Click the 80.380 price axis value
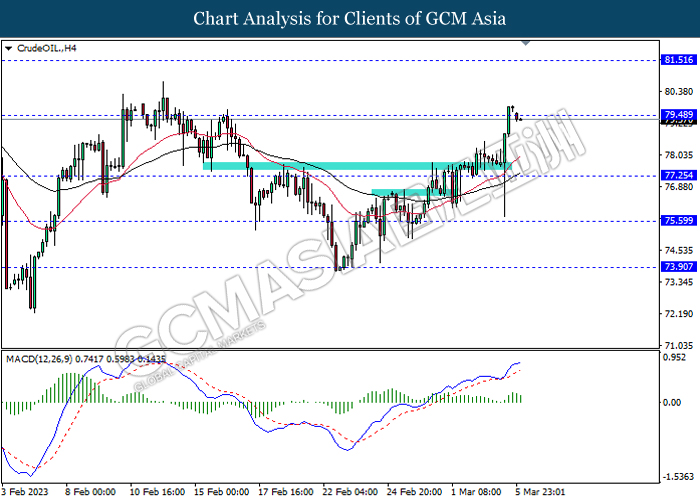The image size is (700, 500). pos(679,92)
